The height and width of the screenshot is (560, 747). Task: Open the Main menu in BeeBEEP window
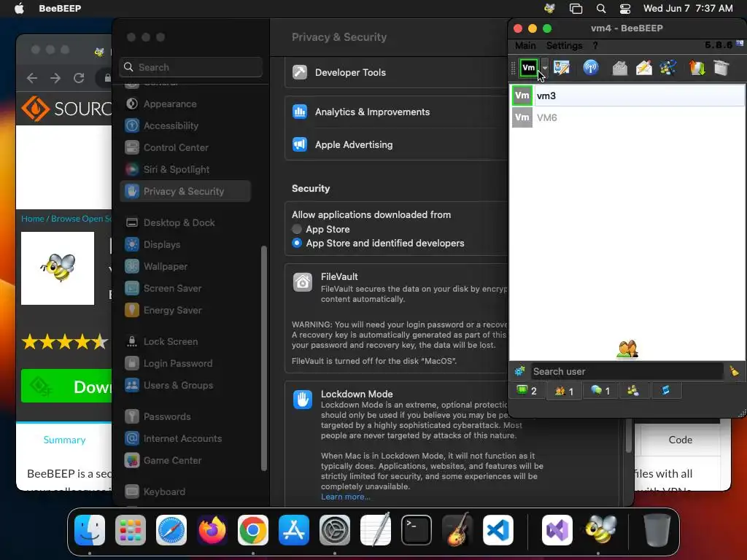[525, 46]
